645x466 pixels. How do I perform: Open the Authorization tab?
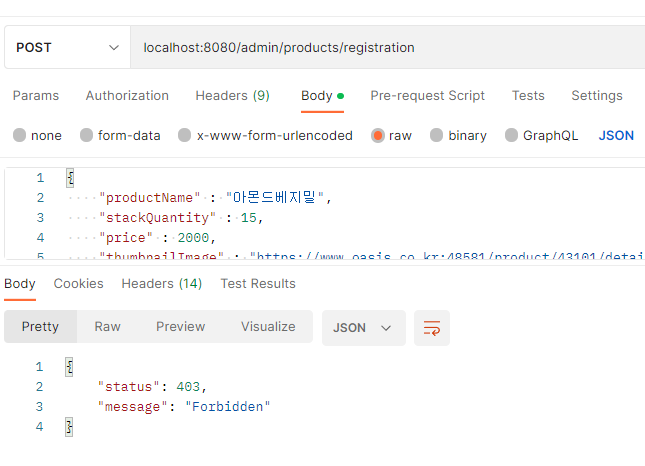coord(127,95)
